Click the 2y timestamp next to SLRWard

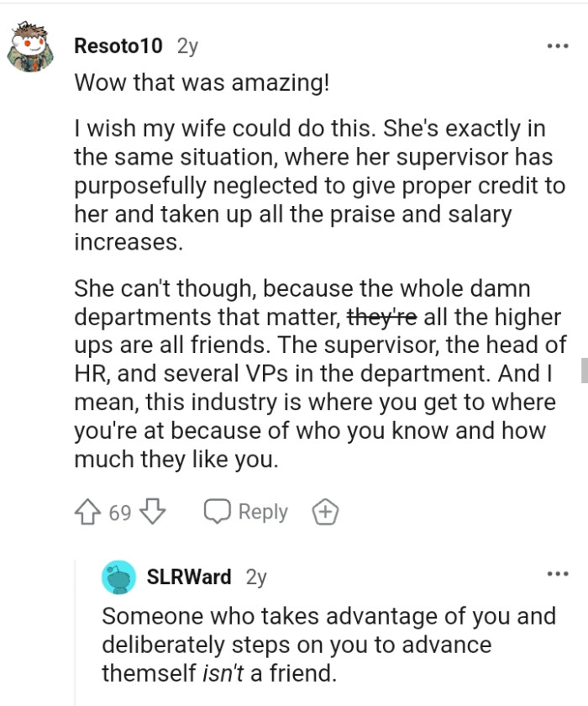tap(255, 577)
